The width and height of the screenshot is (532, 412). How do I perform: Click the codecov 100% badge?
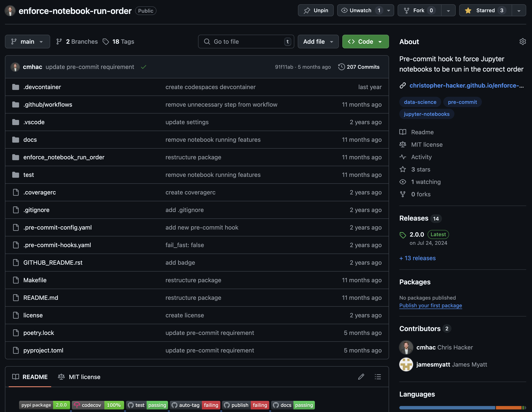coord(98,405)
